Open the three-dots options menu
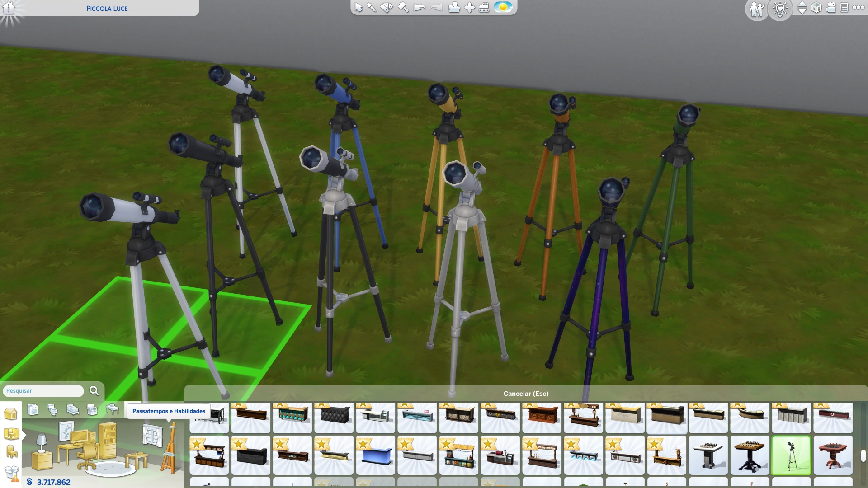Screen dimensions: 868x488 pos(858,7)
